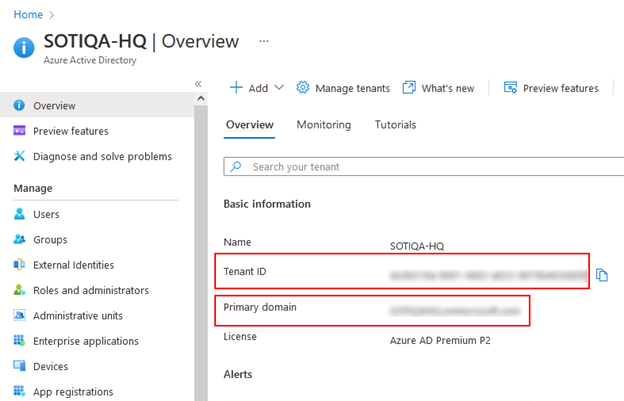Click the Manage section heading in the sidebar
Screen dimensions: 624x401
pos(33,188)
